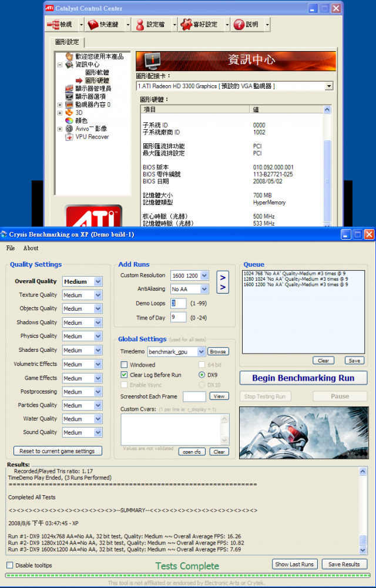Open the Overall Quality dropdown
The height and width of the screenshot is (588, 376).
click(98, 281)
